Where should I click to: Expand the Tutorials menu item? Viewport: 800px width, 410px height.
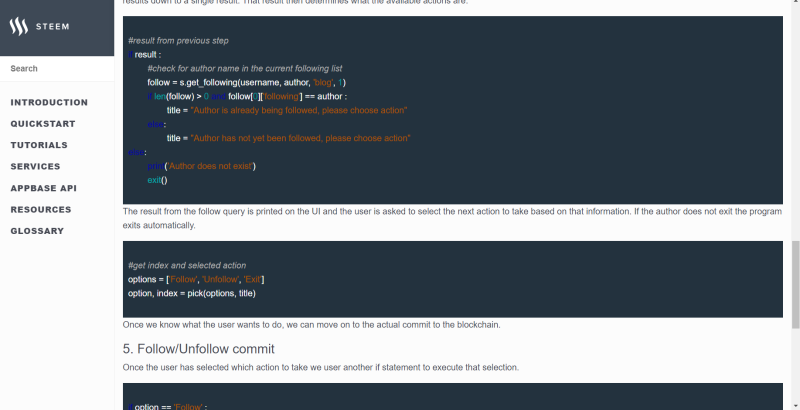coord(39,145)
